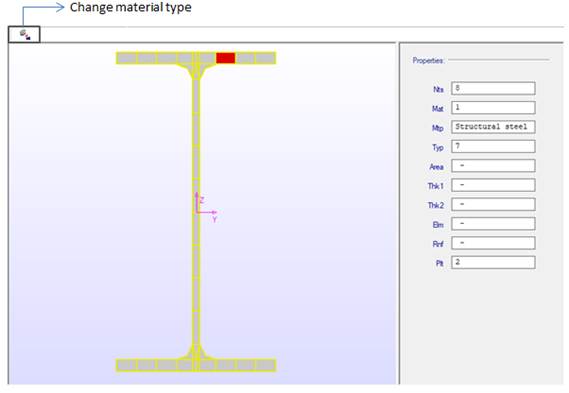Click the Nts value field
Image resolution: width=569 pixels, height=393 pixels.
493,88
